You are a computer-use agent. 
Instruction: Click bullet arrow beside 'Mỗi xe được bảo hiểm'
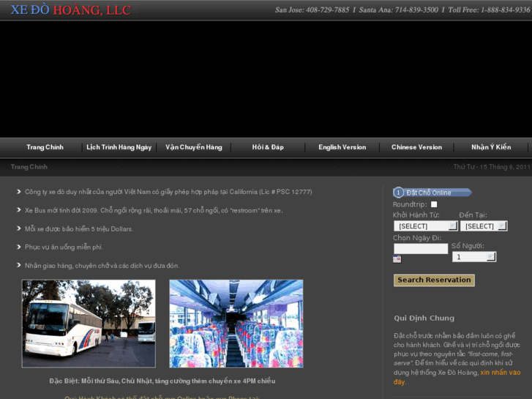click(19, 228)
